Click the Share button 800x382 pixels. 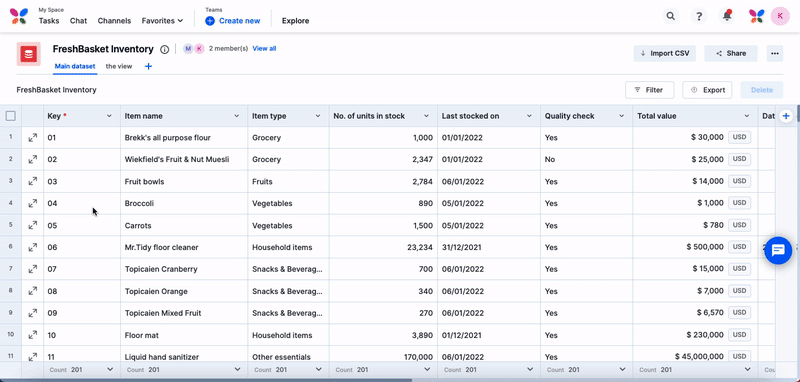click(731, 54)
